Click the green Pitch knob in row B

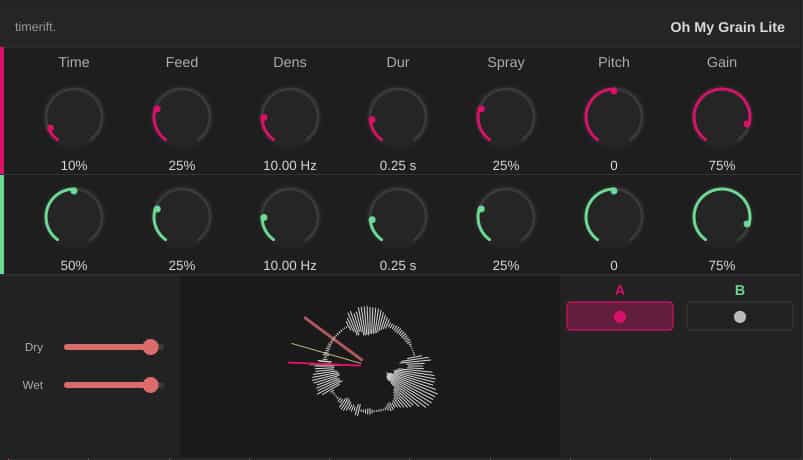[x=614, y=217]
